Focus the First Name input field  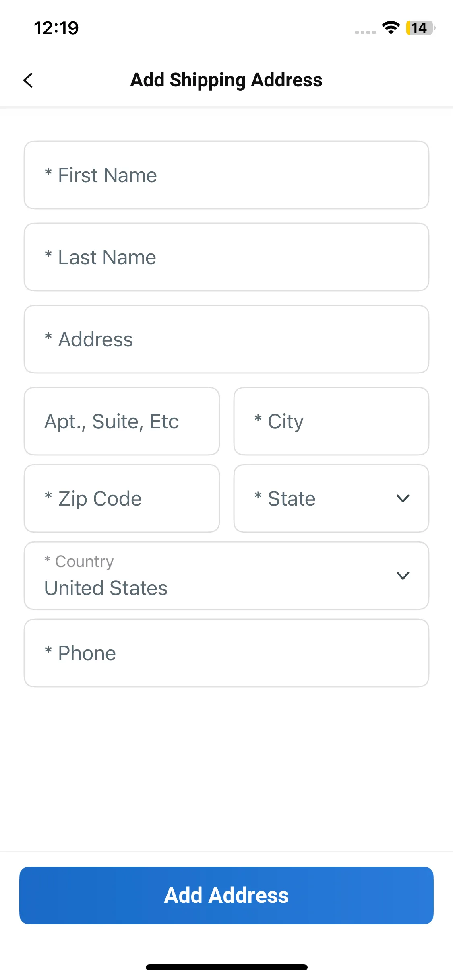(226, 175)
